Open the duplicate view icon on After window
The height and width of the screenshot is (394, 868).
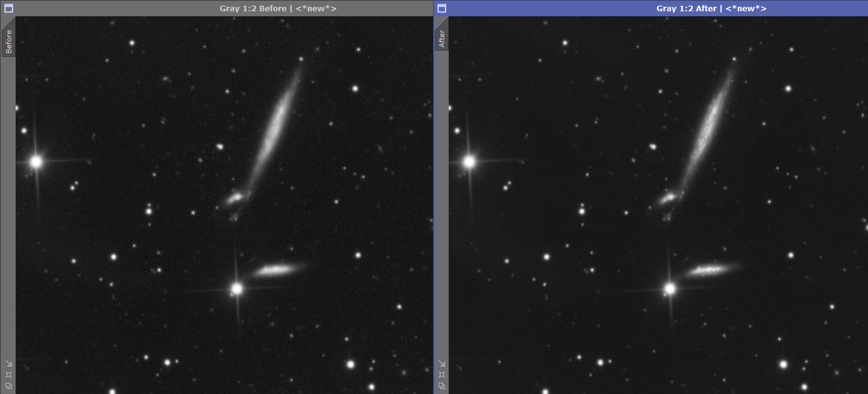click(x=442, y=386)
